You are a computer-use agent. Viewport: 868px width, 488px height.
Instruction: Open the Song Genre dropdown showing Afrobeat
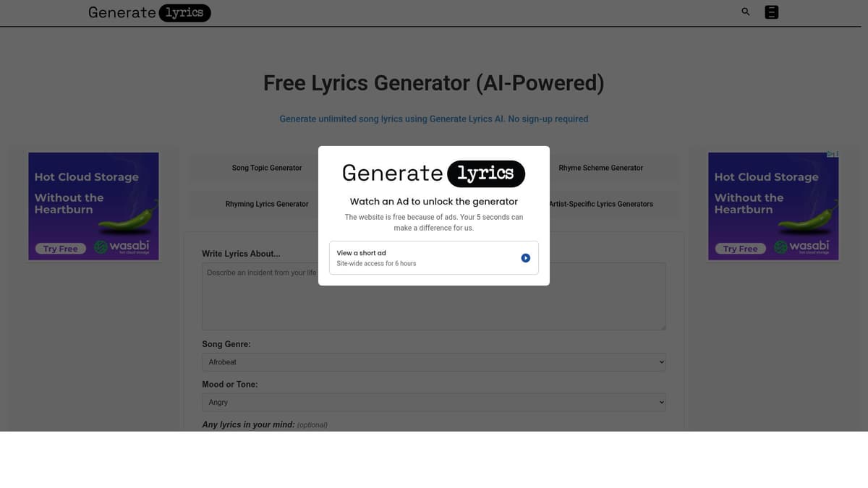click(x=433, y=361)
